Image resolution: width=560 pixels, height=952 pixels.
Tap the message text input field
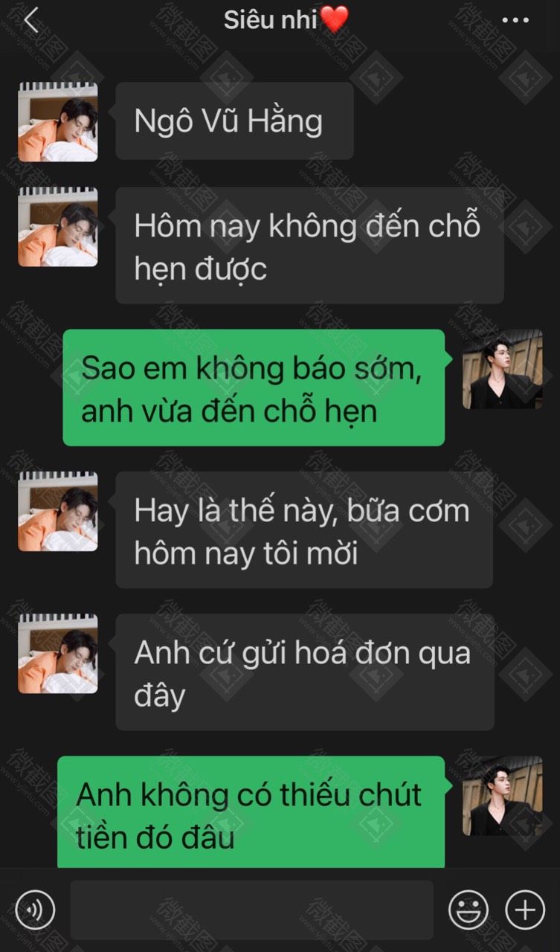pos(251,910)
